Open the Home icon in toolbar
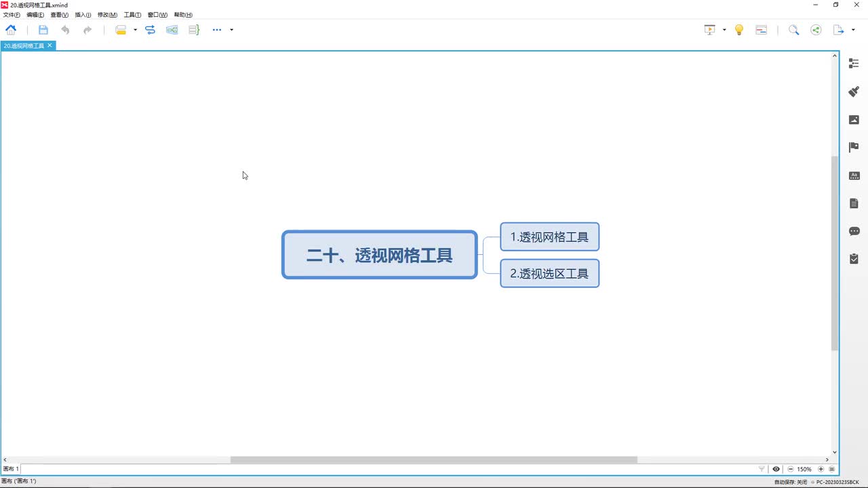The width and height of the screenshot is (868, 488). click(x=11, y=30)
